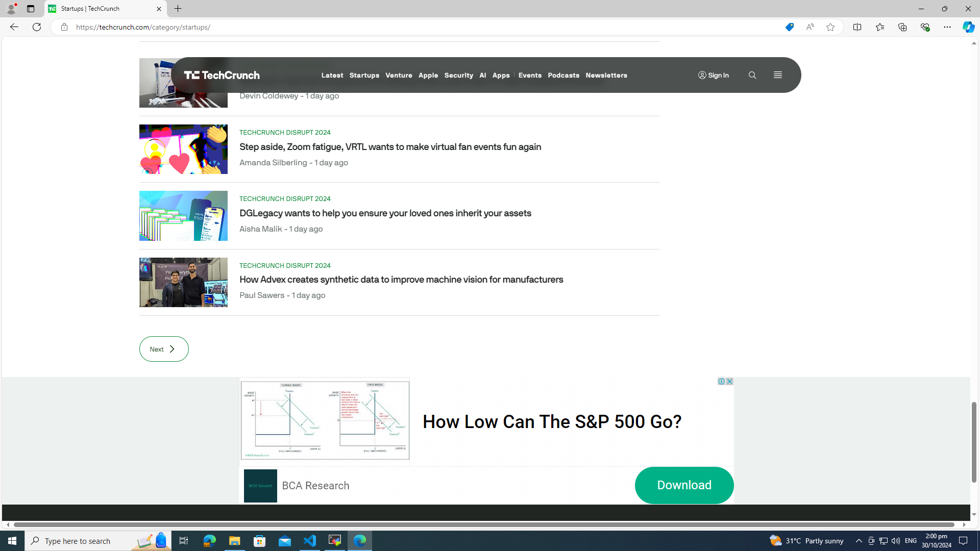Open the Advex synthetic data article

401,280
